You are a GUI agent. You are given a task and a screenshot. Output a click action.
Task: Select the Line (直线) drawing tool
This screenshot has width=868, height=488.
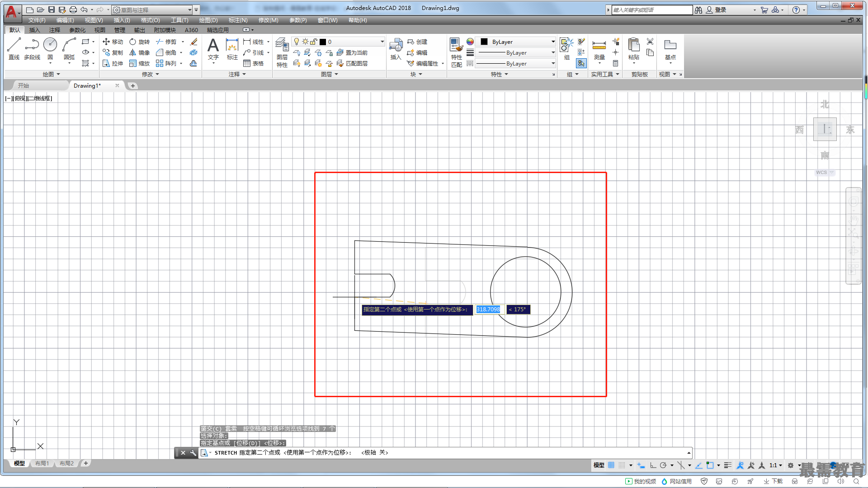14,49
